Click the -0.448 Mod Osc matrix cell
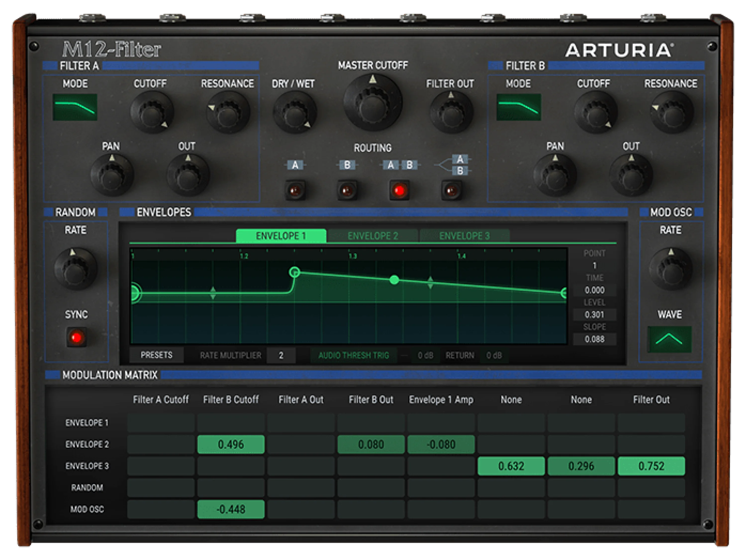The height and width of the screenshot is (560, 746). tap(231, 509)
